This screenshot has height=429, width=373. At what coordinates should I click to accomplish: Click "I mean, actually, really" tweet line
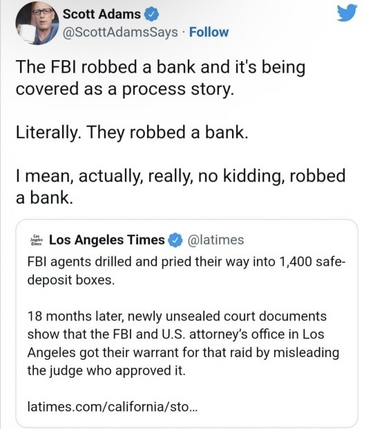point(180,176)
